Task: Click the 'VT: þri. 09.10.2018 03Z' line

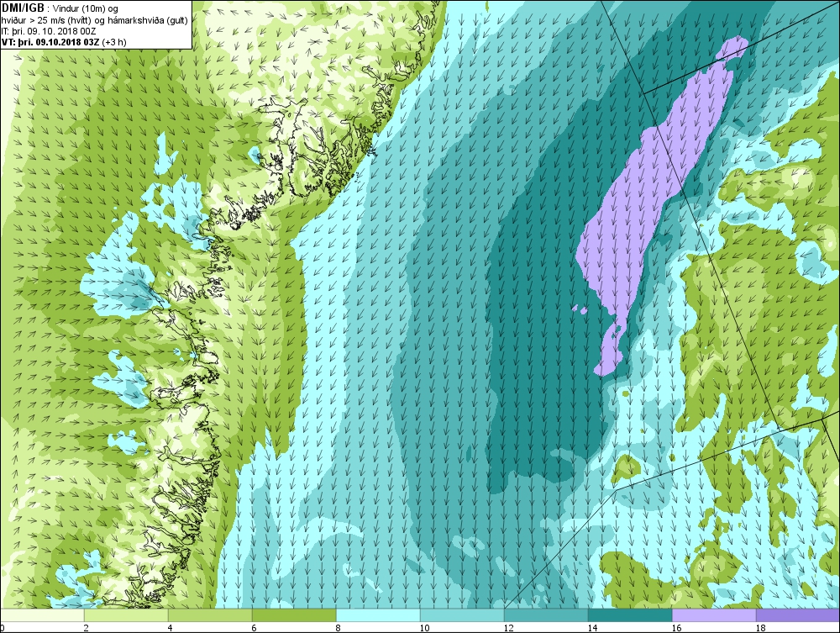Action: pos(52,42)
